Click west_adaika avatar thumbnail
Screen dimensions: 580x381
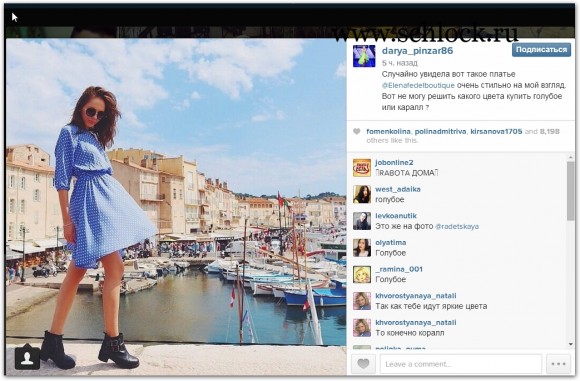pos(362,195)
